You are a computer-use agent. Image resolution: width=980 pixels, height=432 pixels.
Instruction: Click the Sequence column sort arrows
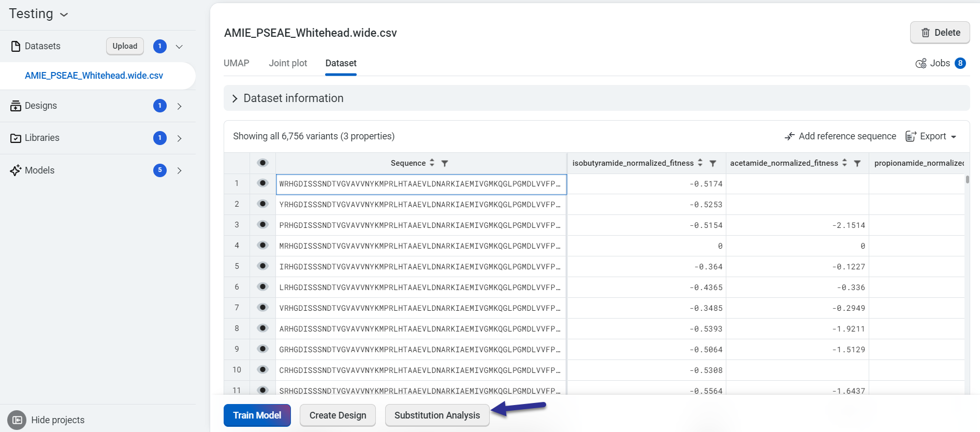coord(432,163)
